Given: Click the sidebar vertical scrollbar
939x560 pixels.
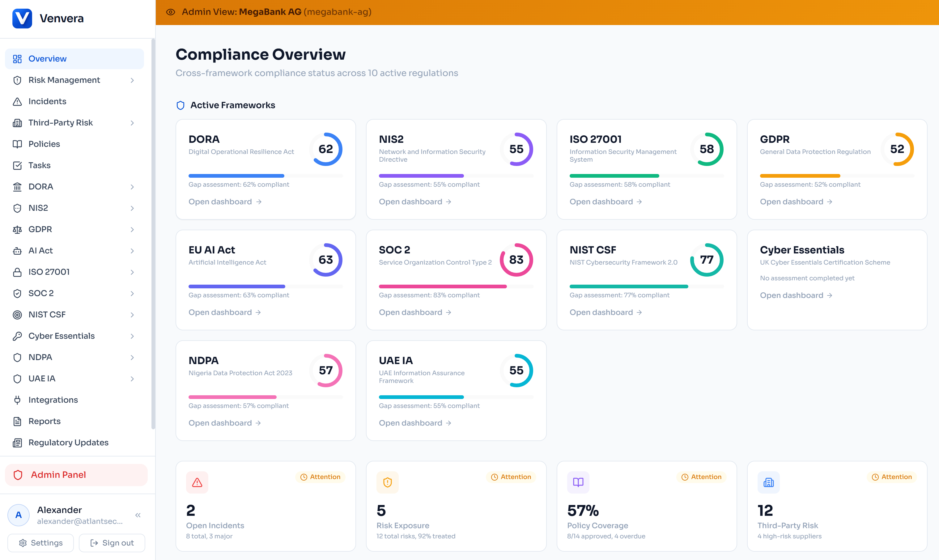Looking at the screenshot, I should point(153,234).
